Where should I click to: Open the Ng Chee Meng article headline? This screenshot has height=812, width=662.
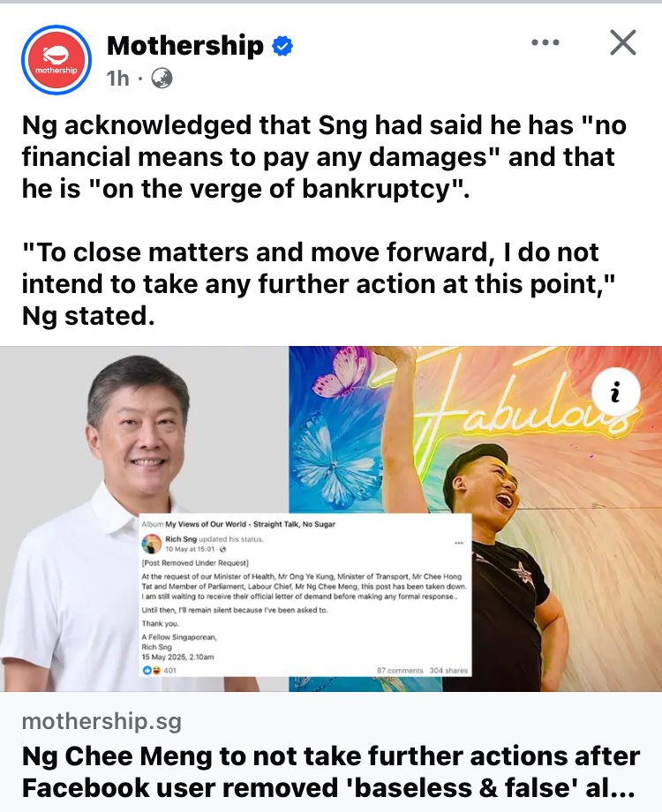331,771
